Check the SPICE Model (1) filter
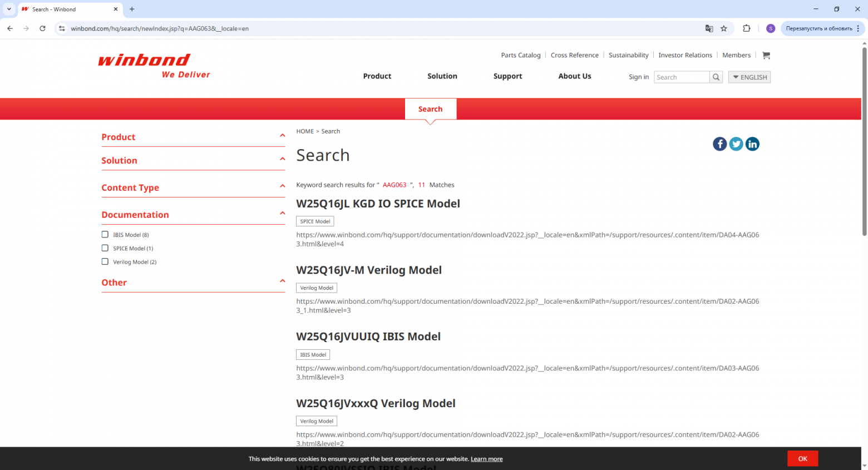The width and height of the screenshot is (868, 470). (105, 248)
